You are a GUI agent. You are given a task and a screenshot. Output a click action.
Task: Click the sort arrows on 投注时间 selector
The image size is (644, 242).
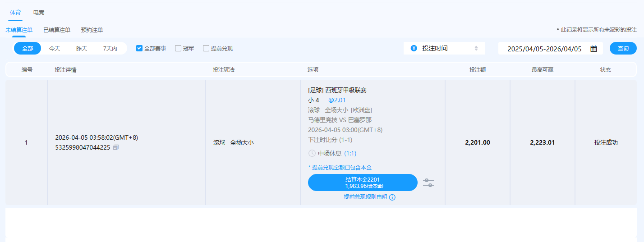click(x=476, y=48)
